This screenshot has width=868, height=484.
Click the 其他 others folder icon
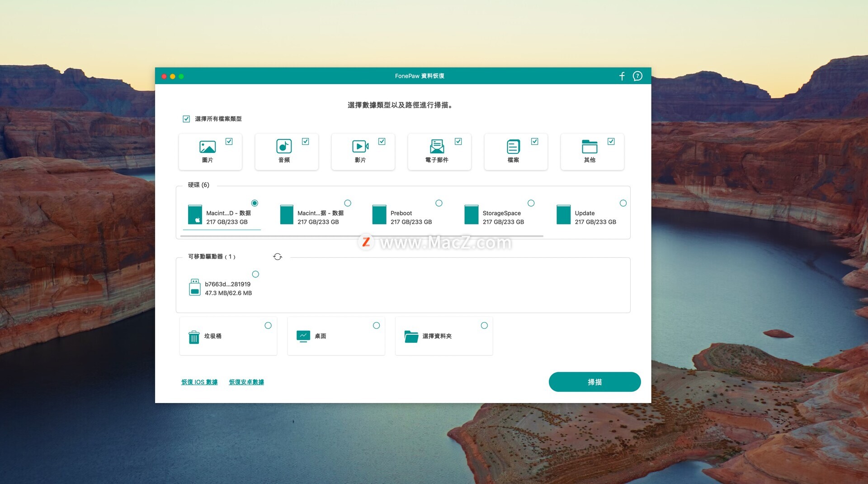[x=590, y=147]
